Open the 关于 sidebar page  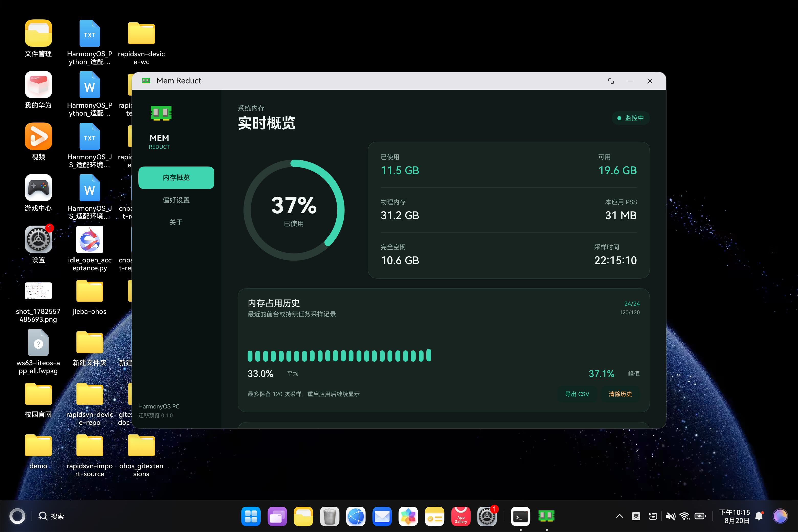click(x=176, y=222)
